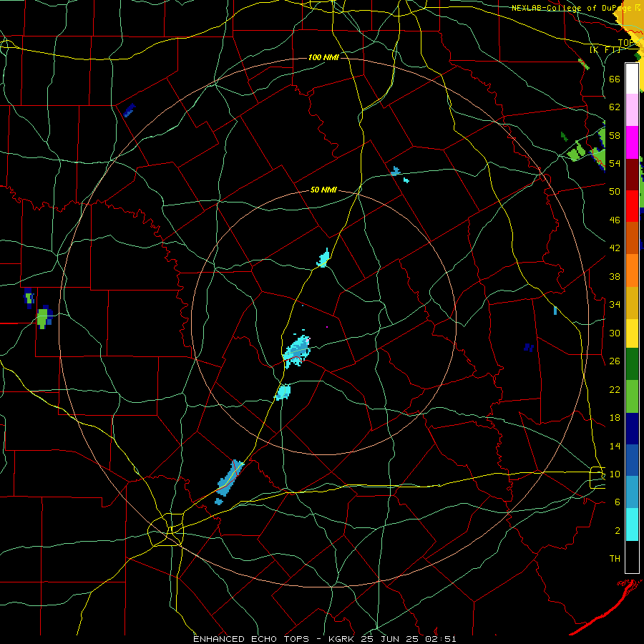Click the legend value "10"
The width and height of the screenshot is (644, 644).
(x=615, y=474)
